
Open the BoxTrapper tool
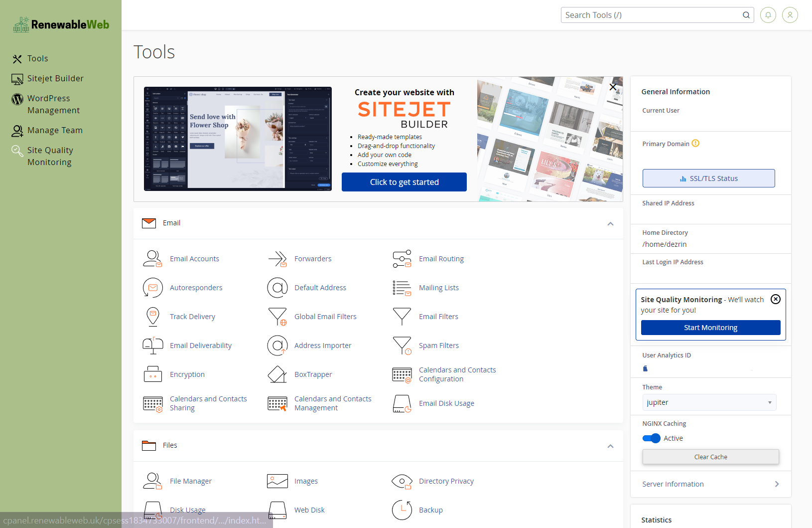314,374
